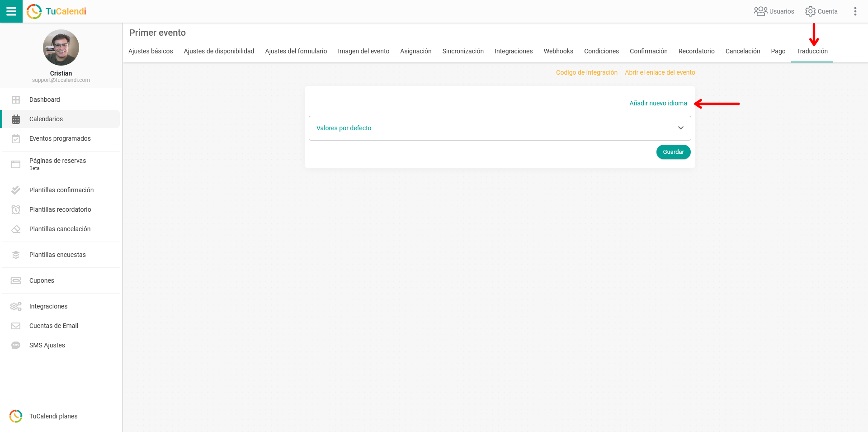Expand the Valores por defecto chevron
Viewport: 868px width, 432px height.
pyautogui.click(x=680, y=128)
